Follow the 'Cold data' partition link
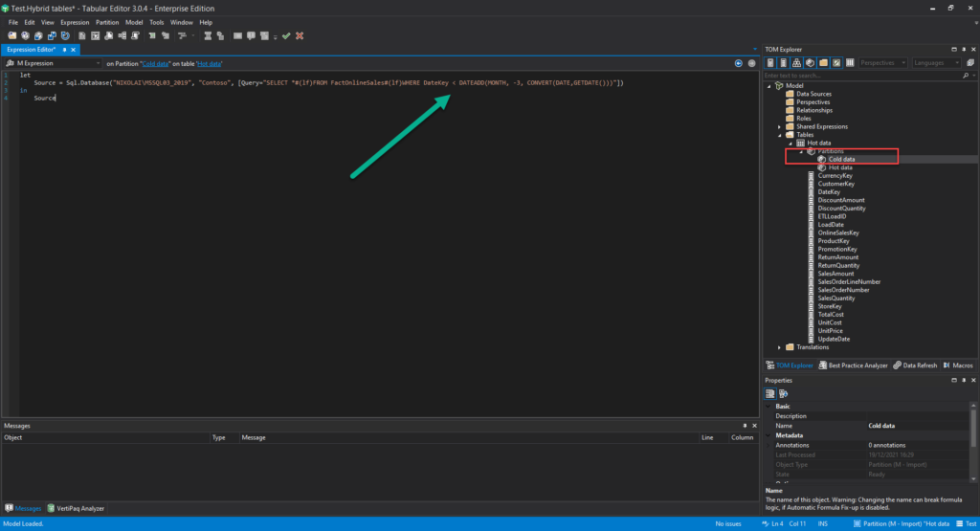 [x=156, y=64]
